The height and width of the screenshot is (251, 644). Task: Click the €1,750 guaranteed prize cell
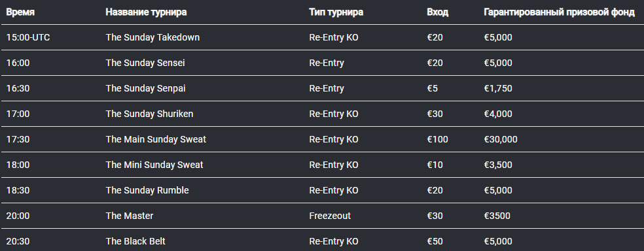tap(498, 88)
